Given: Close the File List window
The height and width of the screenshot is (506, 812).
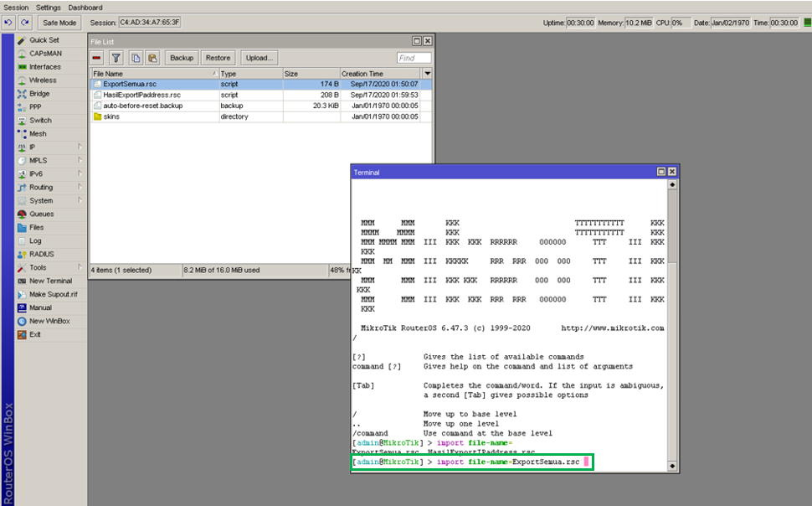Looking at the screenshot, I should click(x=428, y=41).
